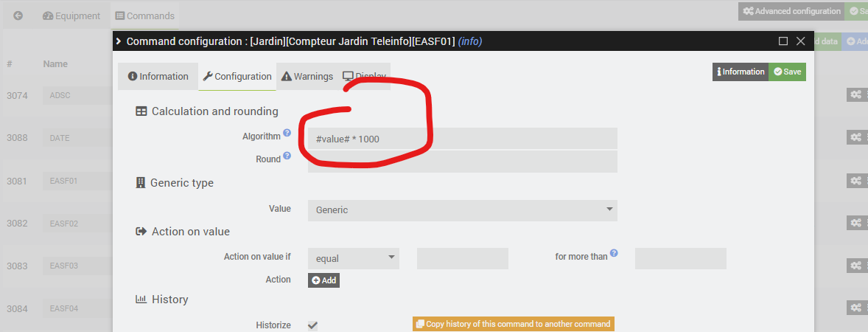Viewport: 868px width, 332px height.
Task: Click the Algorithm help question mark icon
Action: point(287,133)
